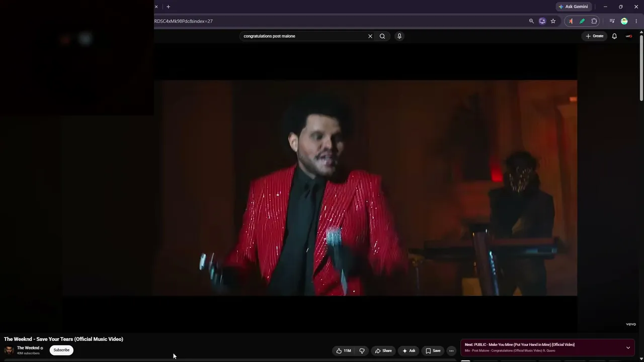
Task: Expand the Next playlist panel chevron
Action: point(628,347)
